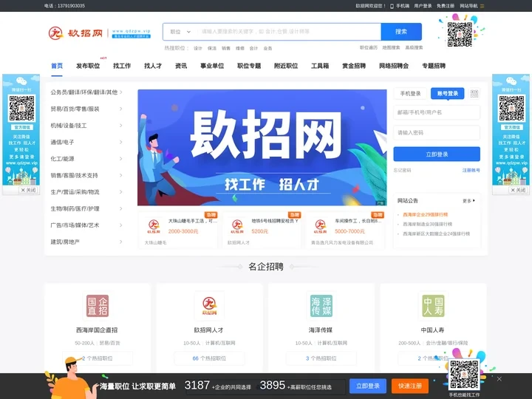Open 西海岸企业29强排行榜 announcement
The width and height of the screenshot is (532, 399).
[x=425, y=214]
